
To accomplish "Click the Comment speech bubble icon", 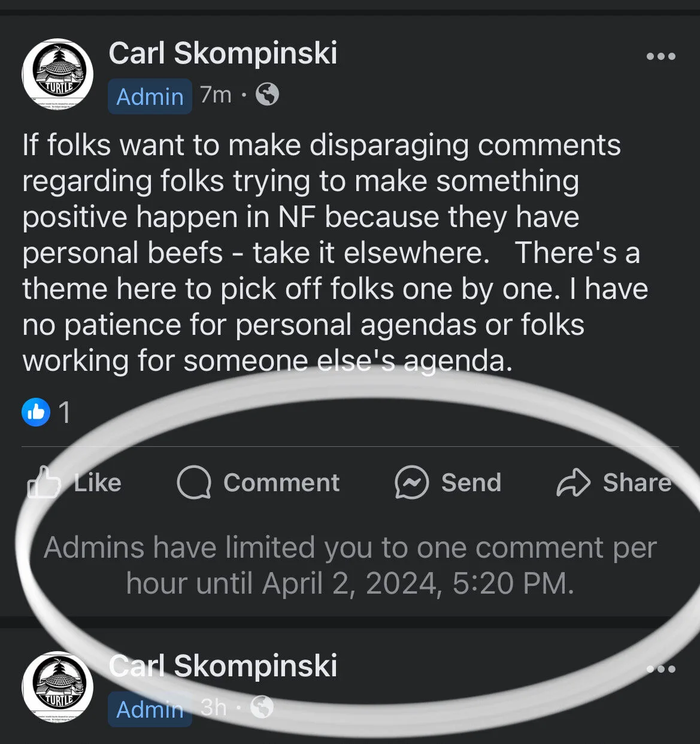I will point(194,483).
